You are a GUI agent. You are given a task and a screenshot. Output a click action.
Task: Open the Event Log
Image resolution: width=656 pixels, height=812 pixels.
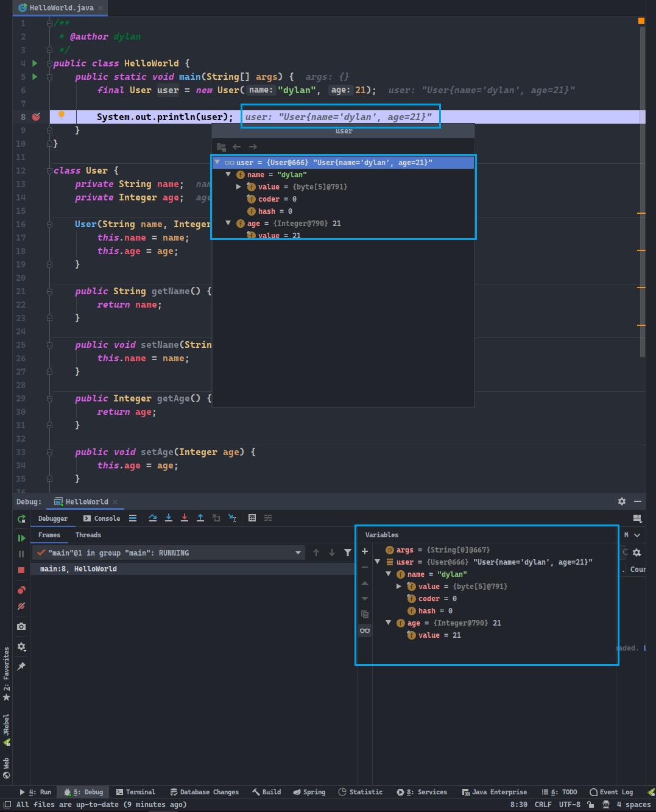(x=611, y=792)
